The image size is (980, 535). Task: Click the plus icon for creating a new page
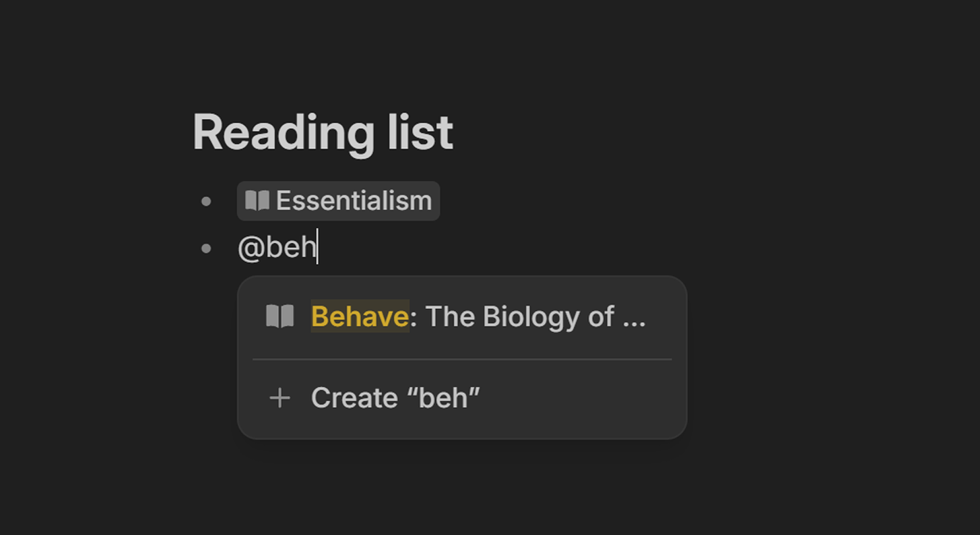pyautogui.click(x=279, y=398)
